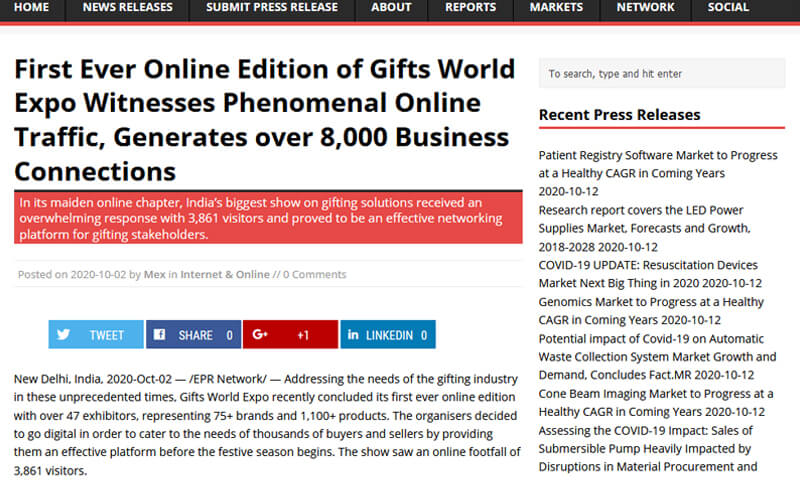Click the search input field
This screenshot has height=480, width=800.
[662, 73]
